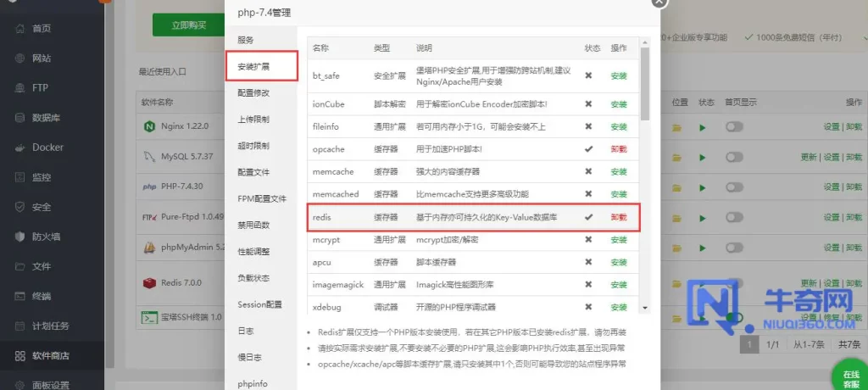
Task: Open 终端 terminal in the sidebar
Action: coord(41,297)
